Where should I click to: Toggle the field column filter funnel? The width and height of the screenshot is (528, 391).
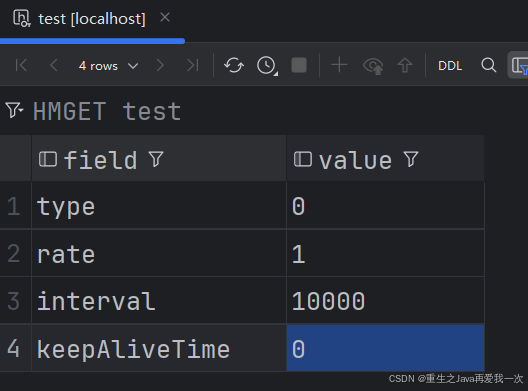(156, 159)
